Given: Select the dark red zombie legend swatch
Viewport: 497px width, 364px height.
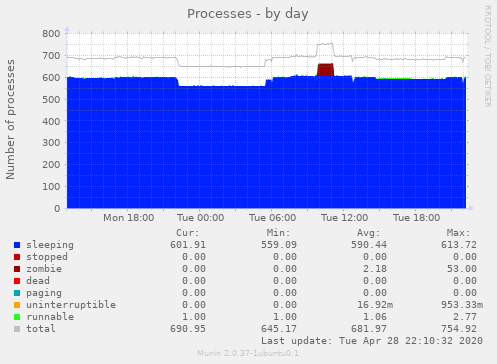Looking at the screenshot, I should click(17, 269).
